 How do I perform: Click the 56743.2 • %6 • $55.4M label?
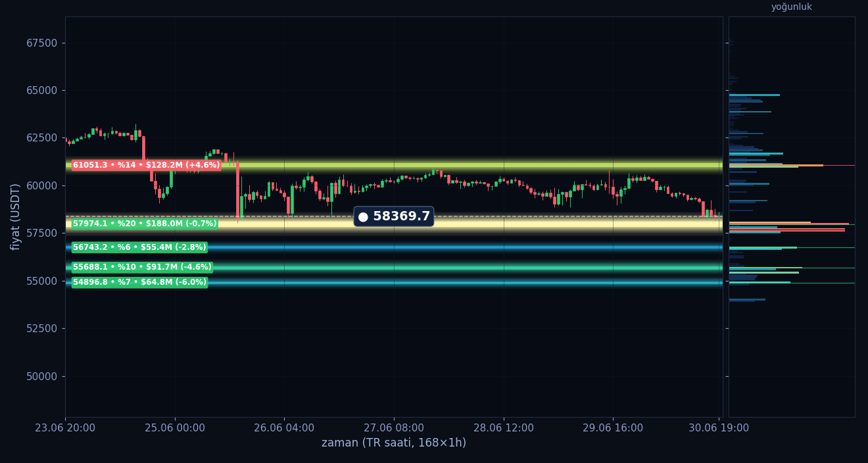pyautogui.click(x=139, y=247)
